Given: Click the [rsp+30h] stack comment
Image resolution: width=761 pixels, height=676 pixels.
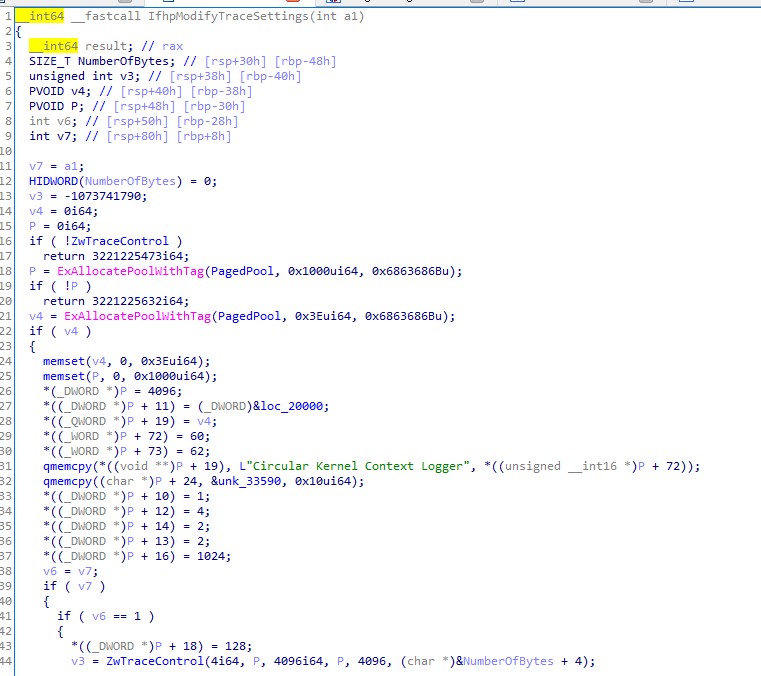Looking at the screenshot, I should 235,61.
